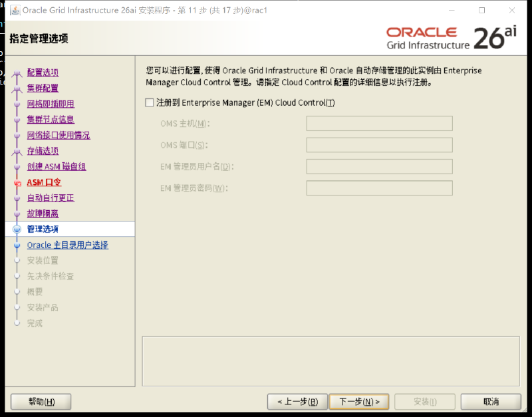Click the step bullet beside 存储选项

coord(17,152)
